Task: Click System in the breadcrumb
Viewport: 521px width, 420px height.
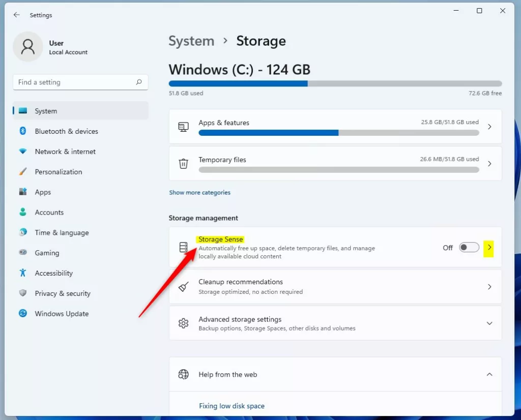Action: 191,41
